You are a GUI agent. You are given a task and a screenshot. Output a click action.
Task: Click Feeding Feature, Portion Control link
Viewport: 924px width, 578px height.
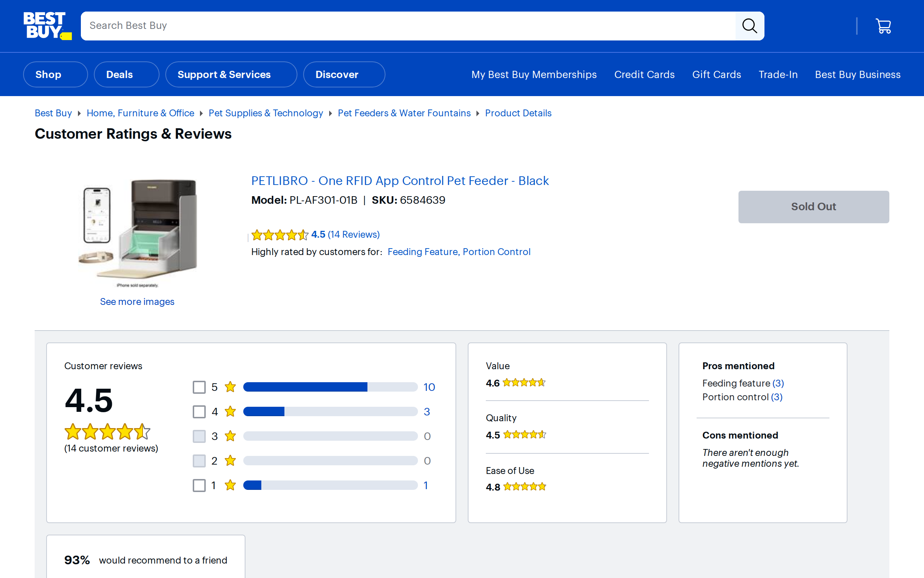point(459,252)
